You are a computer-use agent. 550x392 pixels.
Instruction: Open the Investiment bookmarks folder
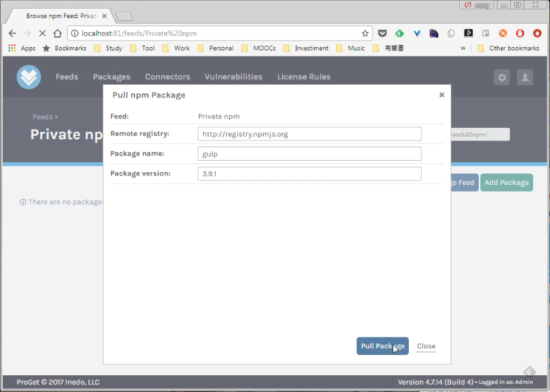point(306,48)
